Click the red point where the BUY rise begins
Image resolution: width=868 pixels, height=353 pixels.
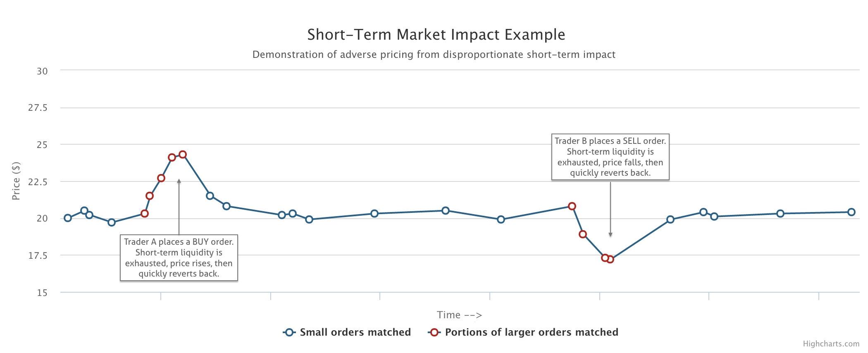pos(145,214)
